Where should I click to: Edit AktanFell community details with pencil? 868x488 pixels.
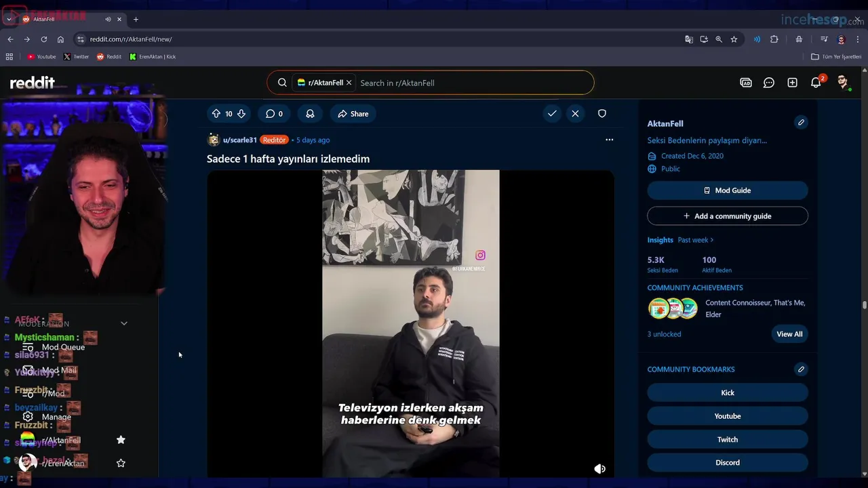tap(801, 123)
